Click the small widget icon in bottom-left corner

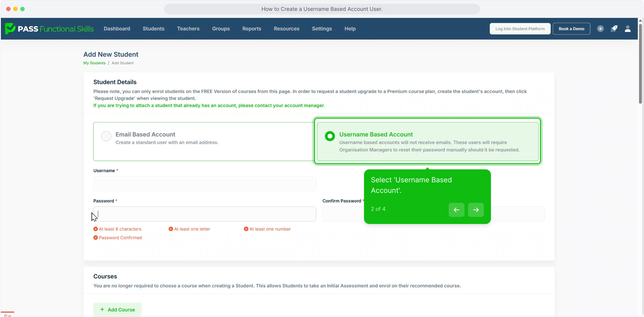point(8,315)
